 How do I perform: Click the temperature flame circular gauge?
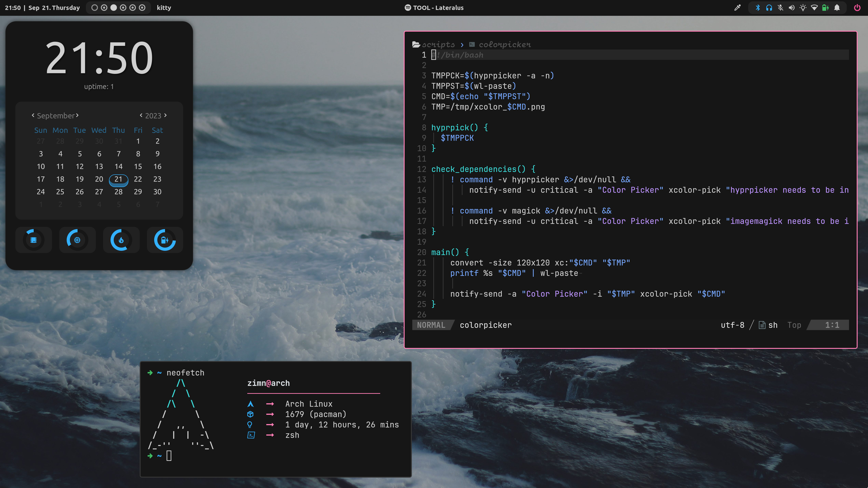(x=121, y=240)
